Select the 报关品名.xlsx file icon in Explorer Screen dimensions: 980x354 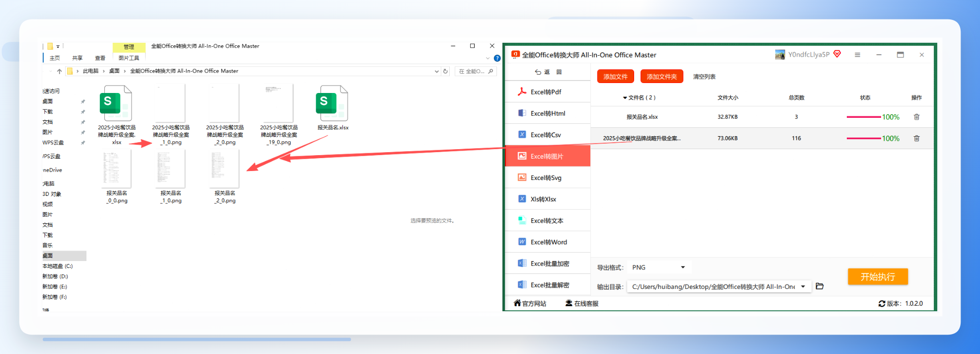click(x=332, y=103)
